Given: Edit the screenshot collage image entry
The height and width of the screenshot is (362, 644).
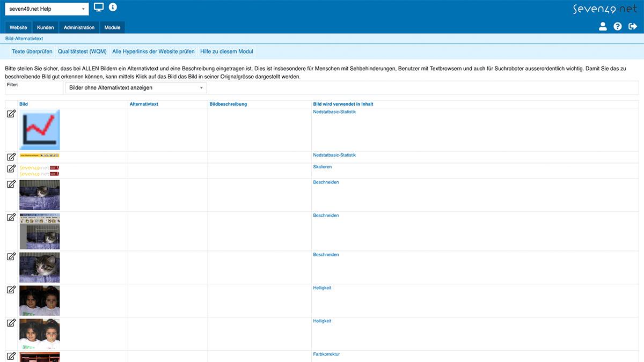Looking at the screenshot, I should pos(11,217).
